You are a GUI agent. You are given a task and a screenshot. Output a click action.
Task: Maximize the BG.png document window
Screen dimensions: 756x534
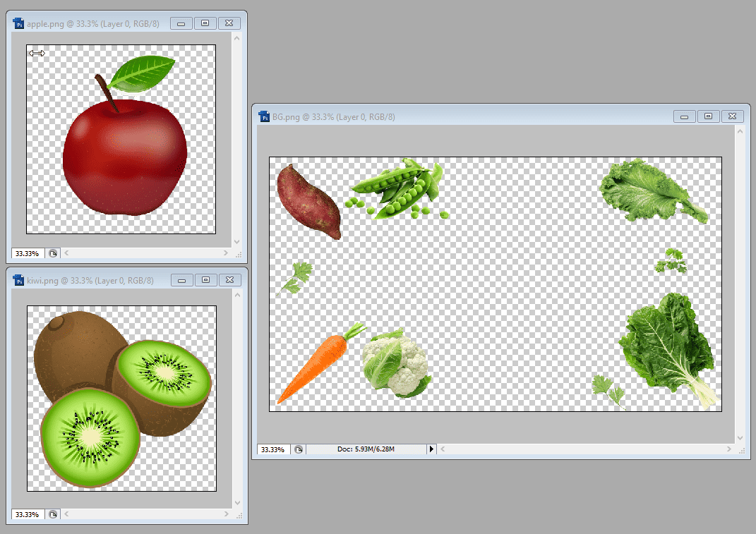pos(709,116)
